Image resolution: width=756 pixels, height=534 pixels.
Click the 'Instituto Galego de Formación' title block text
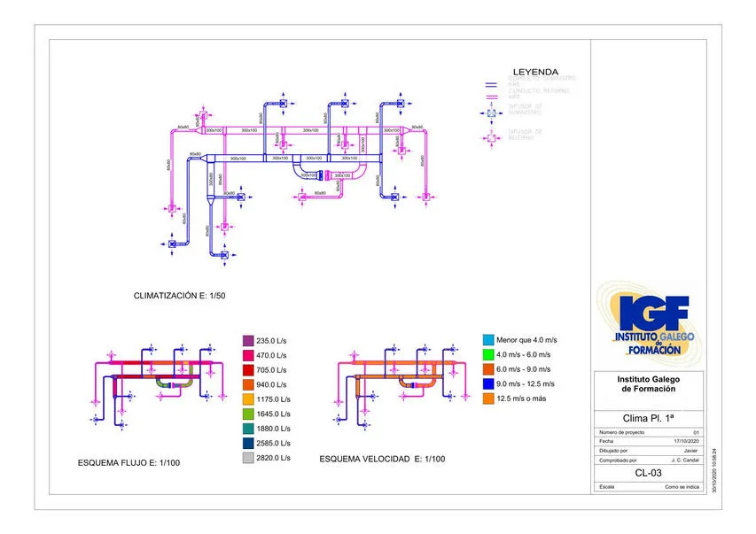649,384
